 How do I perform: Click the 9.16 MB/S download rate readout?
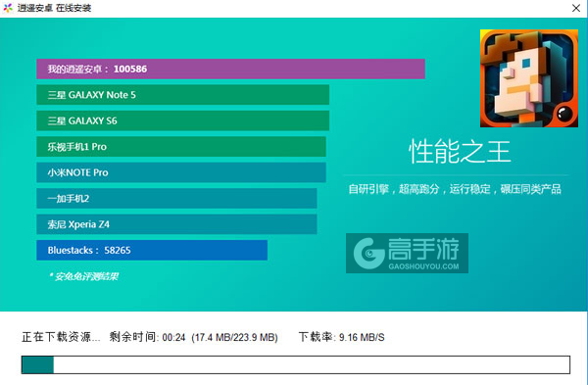pos(362,337)
